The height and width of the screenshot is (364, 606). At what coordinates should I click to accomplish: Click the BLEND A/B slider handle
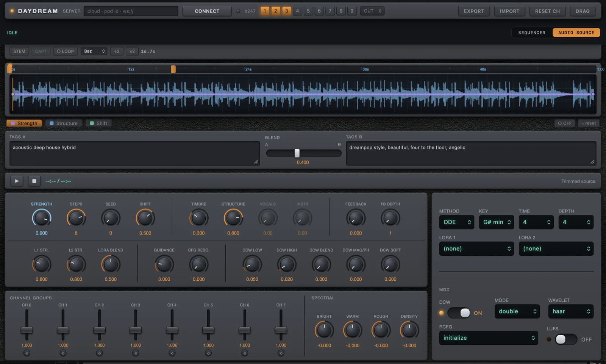[x=297, y=153]
